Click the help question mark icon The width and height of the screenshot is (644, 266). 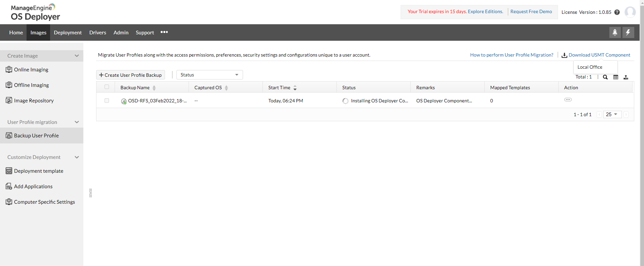(x=617, y=12)
